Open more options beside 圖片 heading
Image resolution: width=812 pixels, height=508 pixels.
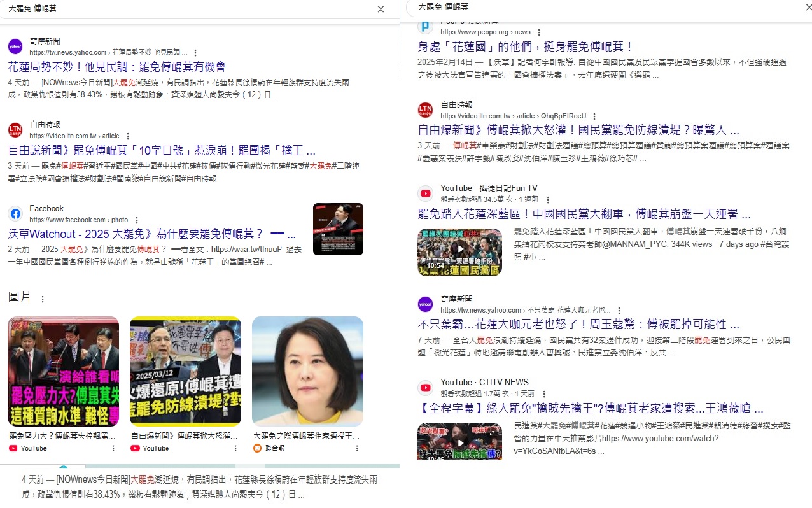pos(43,299)
